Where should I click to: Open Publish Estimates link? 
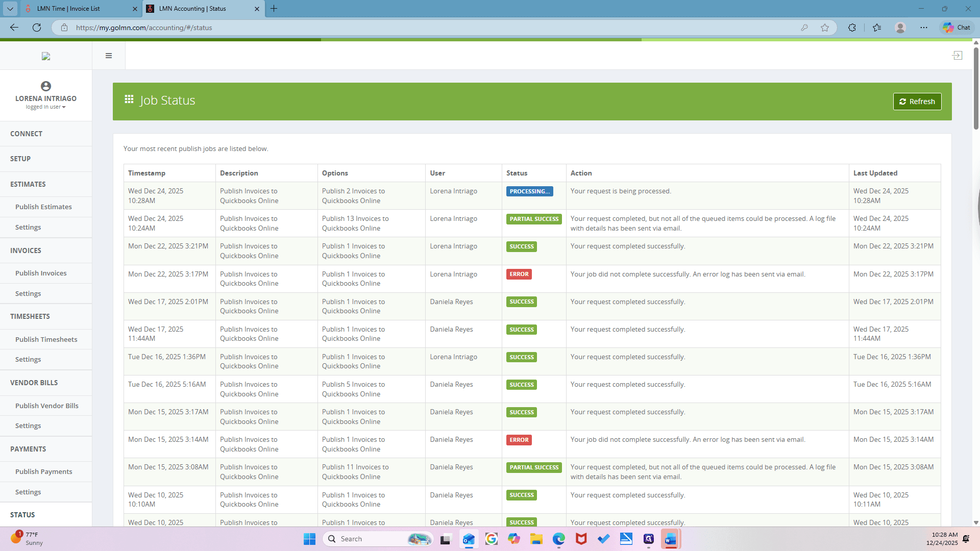click(43, 207)
